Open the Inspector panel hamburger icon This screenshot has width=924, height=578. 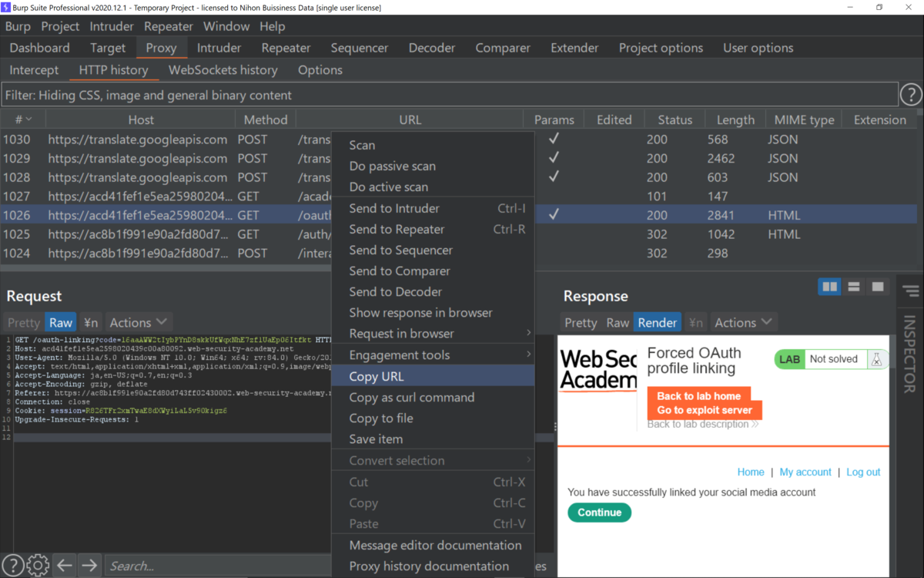click(x=911, y=291)
